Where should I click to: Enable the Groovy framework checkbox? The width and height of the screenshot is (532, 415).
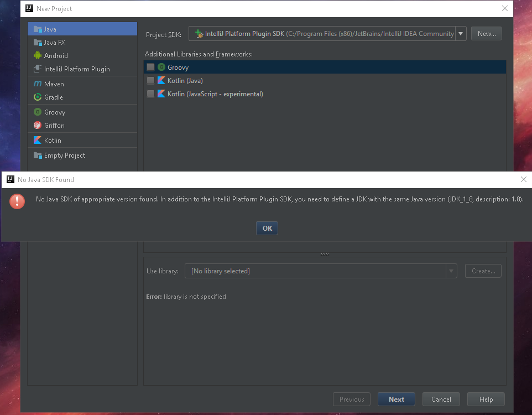150,67
